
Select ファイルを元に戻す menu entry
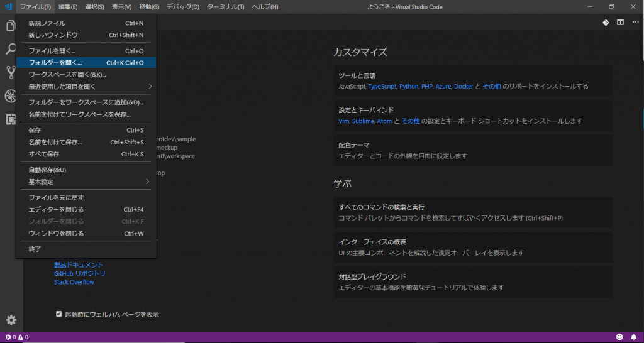tap(86, 197)
